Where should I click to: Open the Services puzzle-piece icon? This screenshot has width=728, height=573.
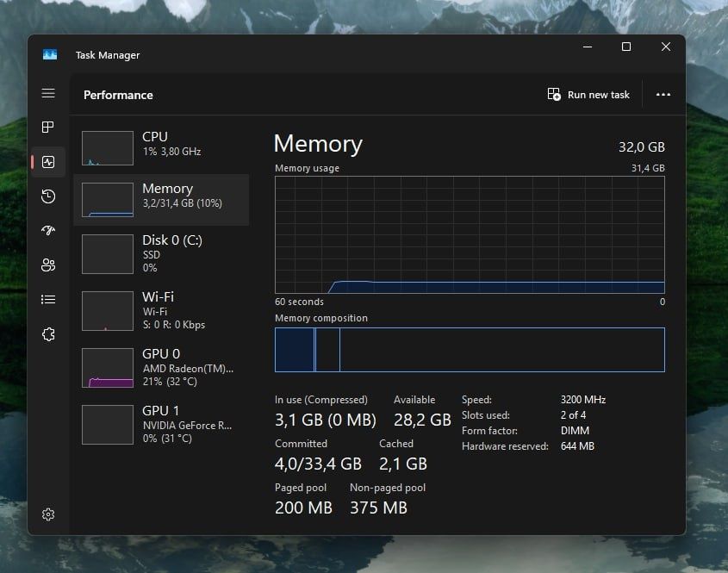pyautogui.click(x=48, y=333)
